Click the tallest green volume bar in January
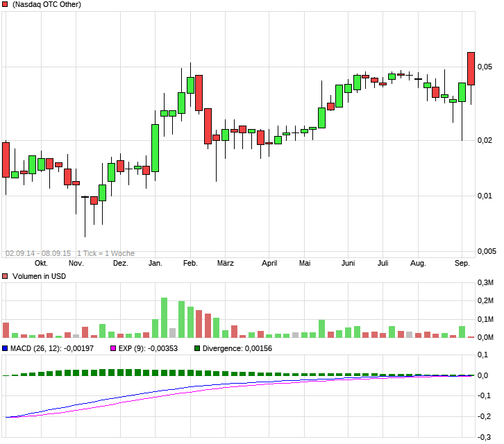 (x=165, y=318)
